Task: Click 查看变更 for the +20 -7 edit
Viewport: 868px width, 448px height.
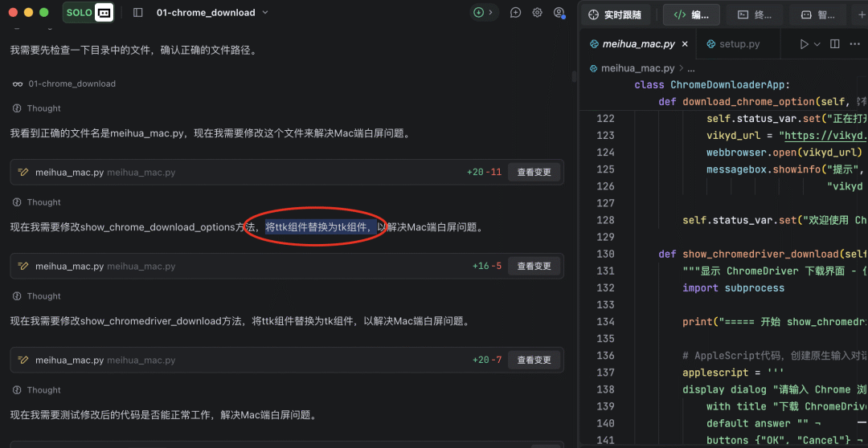Action: click(534, 360)
